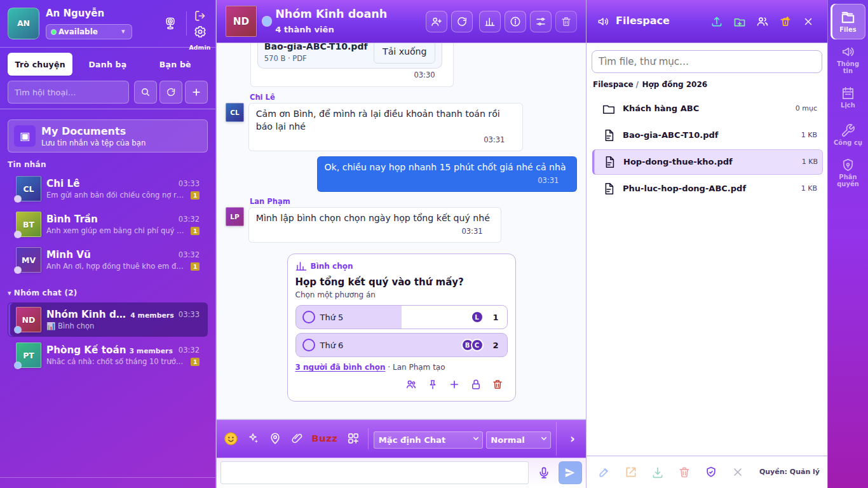This screenshot has height=488, width=868.
Task: Switch to Trò chuyện tab
Action: tap(40, 64)
